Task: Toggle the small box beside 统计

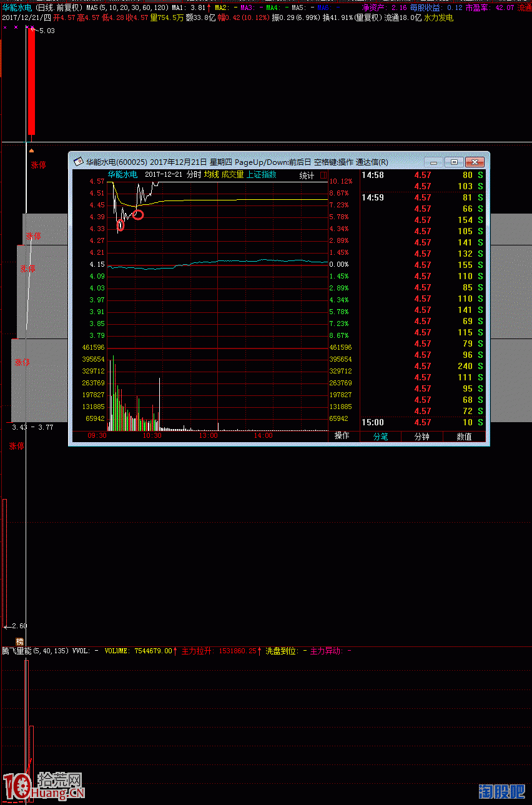Action: [x=323, y=175]
